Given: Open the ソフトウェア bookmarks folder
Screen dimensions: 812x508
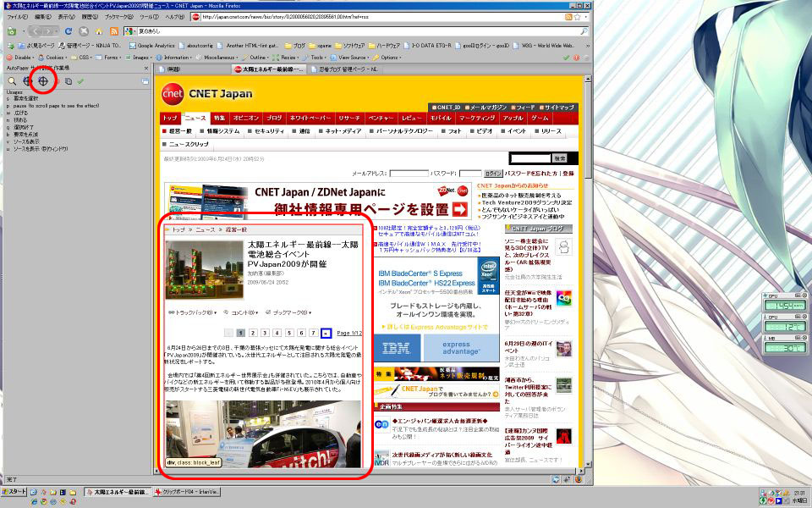Looking at the screenshot, I should 350,46.
